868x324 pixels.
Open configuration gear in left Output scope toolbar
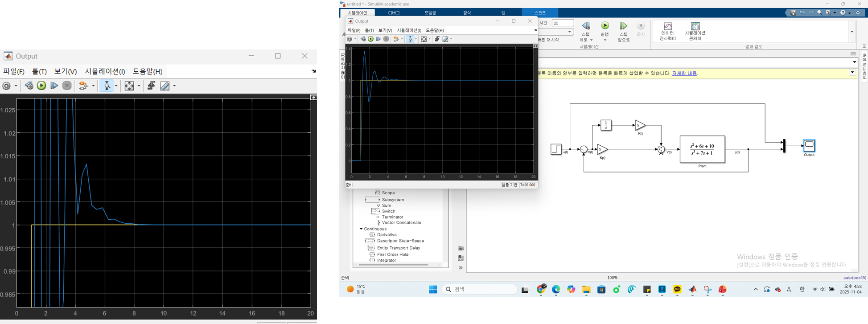tap(7, 86)
